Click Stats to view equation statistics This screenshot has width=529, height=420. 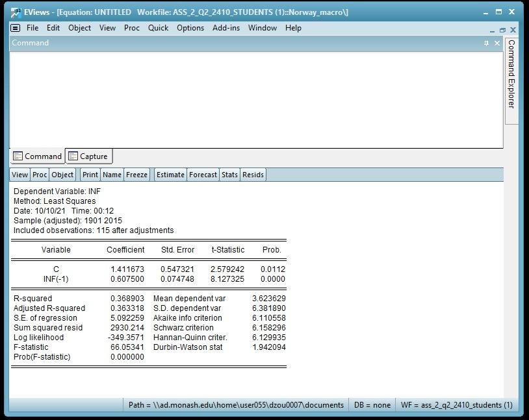tap(229, 174)
